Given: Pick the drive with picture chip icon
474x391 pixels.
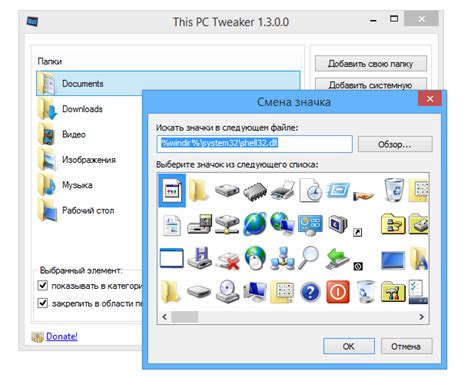Looking at the screenshot, I should click(199, 224).
